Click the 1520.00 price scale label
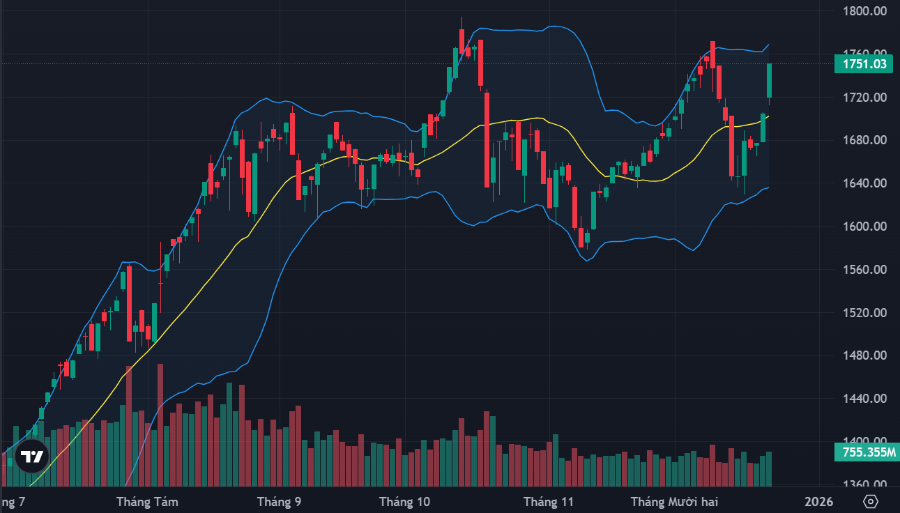This screenshot has width=900, height=513. pyautogui.click(x=866, y=313)
